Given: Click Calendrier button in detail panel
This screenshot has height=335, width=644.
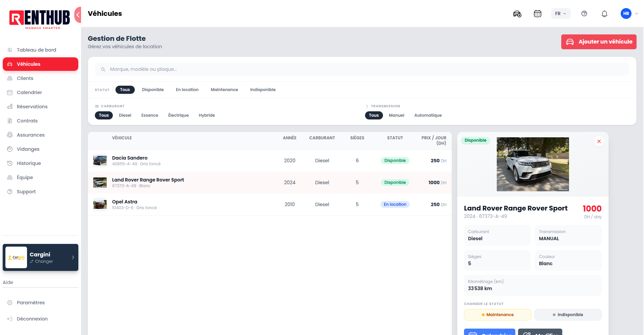Looking at the screenshot, I should pos(489,332).
